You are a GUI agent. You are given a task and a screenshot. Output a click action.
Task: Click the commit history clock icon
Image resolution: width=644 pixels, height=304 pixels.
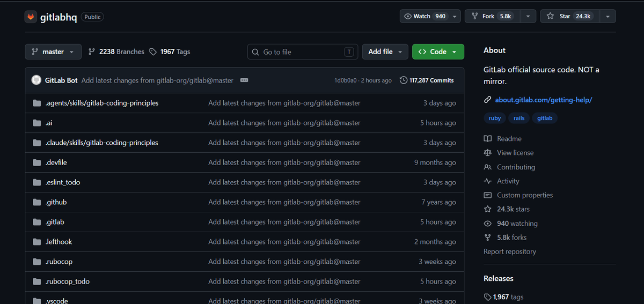point(404,80)
